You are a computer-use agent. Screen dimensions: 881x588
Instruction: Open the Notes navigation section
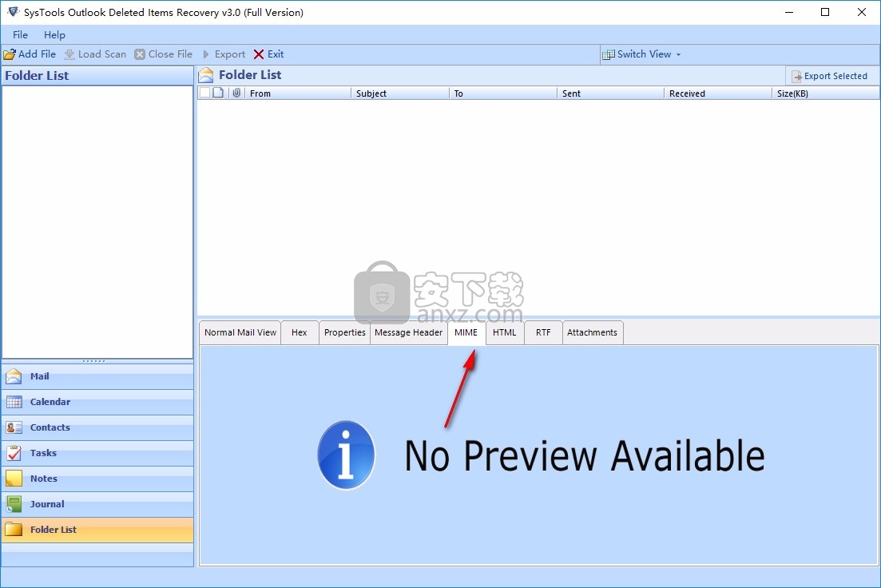coord(97,479)
